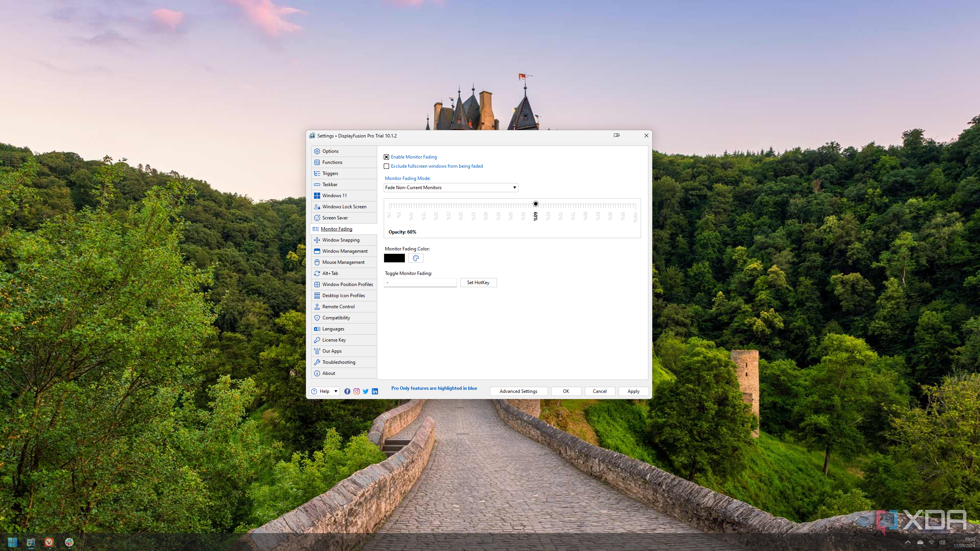The image size is (980, 551).
Task: Click the Cancel button
Action: pos(599,391)
